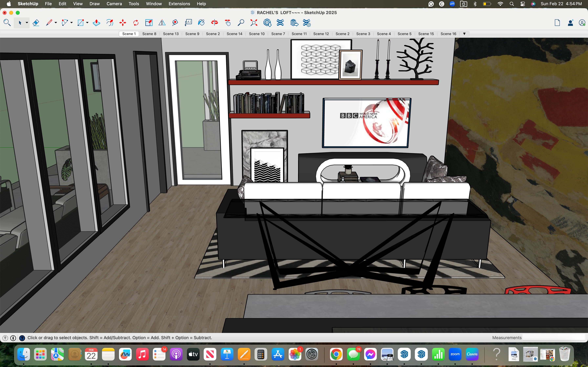Open the 3D Warehouse icon
Viewport: 588px width, 367px height.
coord(267,23)
